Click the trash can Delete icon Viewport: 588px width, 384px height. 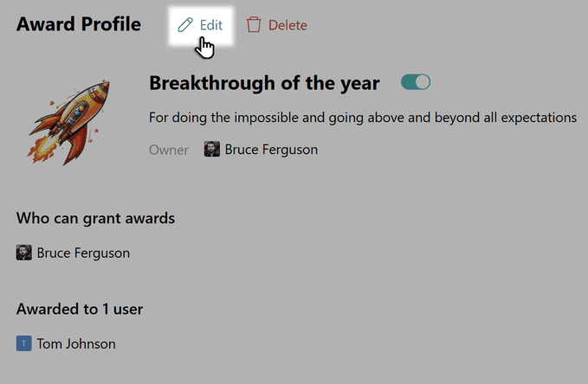(x=254, y=25)
